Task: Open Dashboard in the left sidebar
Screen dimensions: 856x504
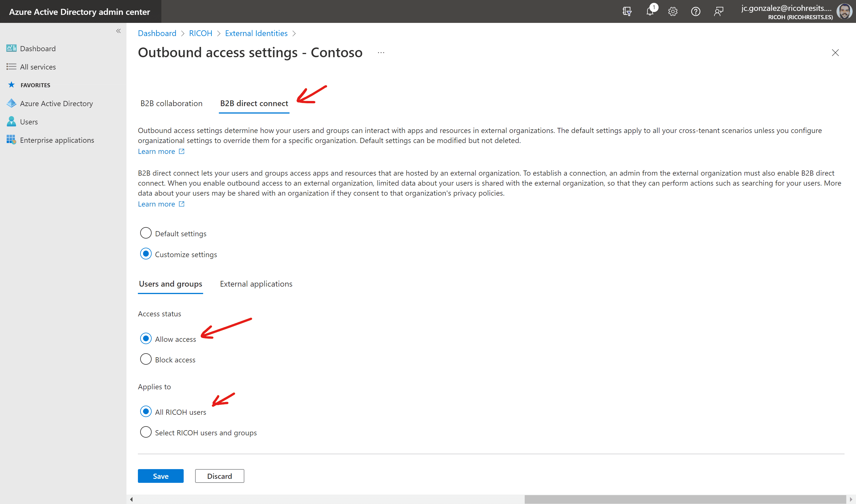Action: click(38, 49)
